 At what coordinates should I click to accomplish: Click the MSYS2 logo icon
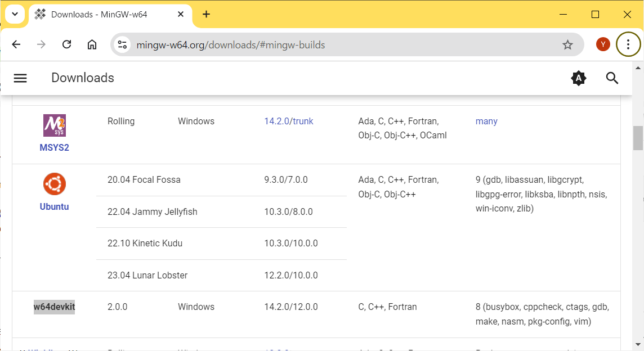(x=55, y=125)
